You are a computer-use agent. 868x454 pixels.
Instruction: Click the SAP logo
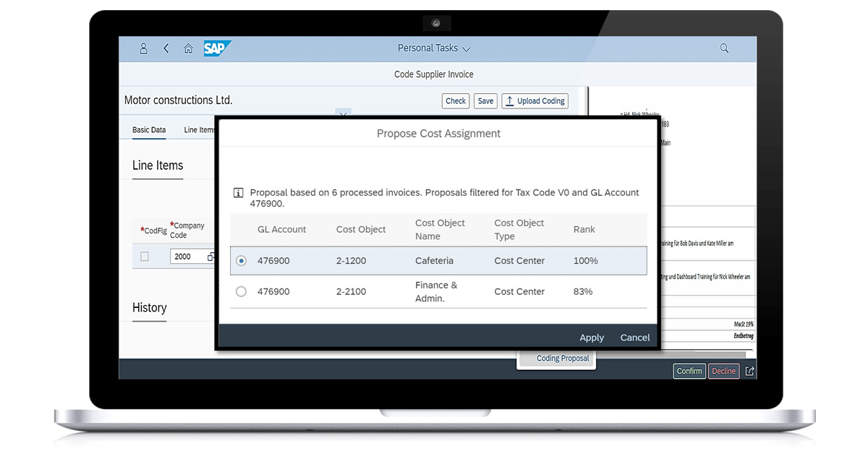[216, 48]
